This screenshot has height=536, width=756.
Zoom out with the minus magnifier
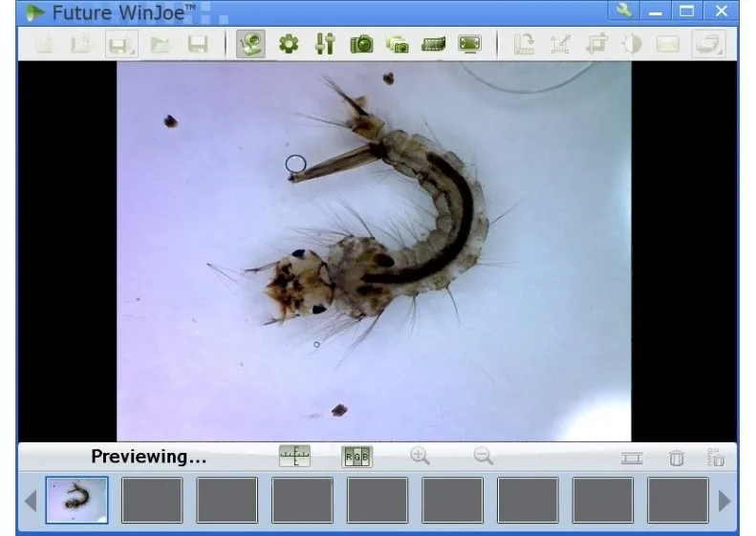(483, 456)
